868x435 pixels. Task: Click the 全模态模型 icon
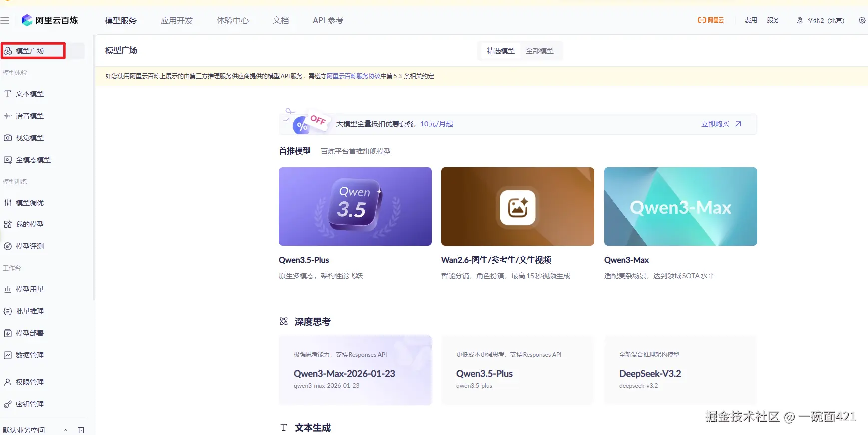click(8, 160)
